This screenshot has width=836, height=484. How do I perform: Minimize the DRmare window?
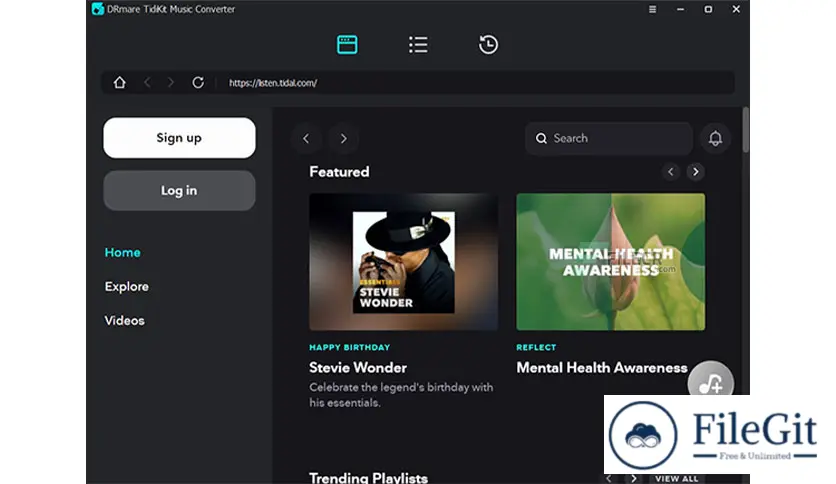click(680, 9)
